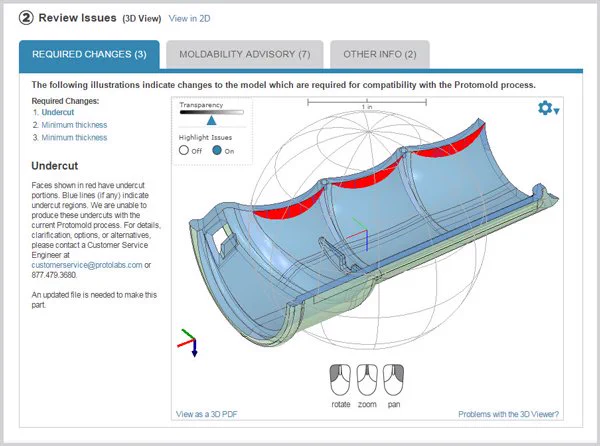
Task: Click 'An updated file is needed' text
Action: pyautogui.click(x=94, y=300)
